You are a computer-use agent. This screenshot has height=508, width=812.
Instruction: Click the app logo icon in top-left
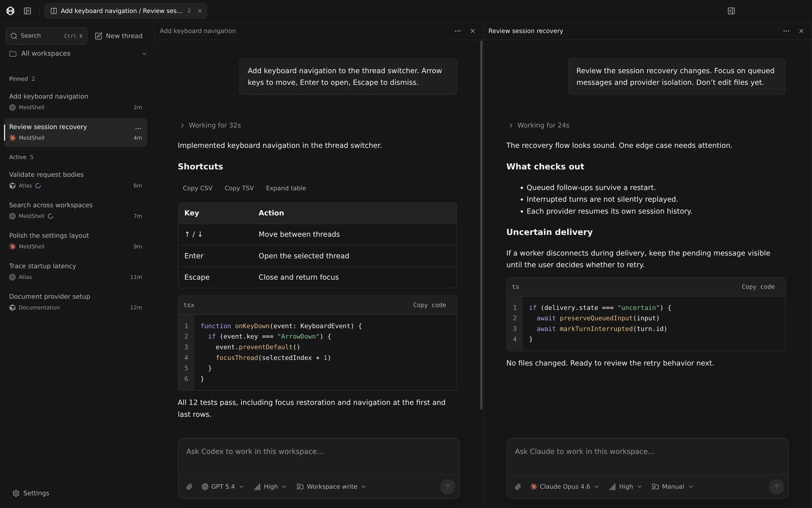10,11
